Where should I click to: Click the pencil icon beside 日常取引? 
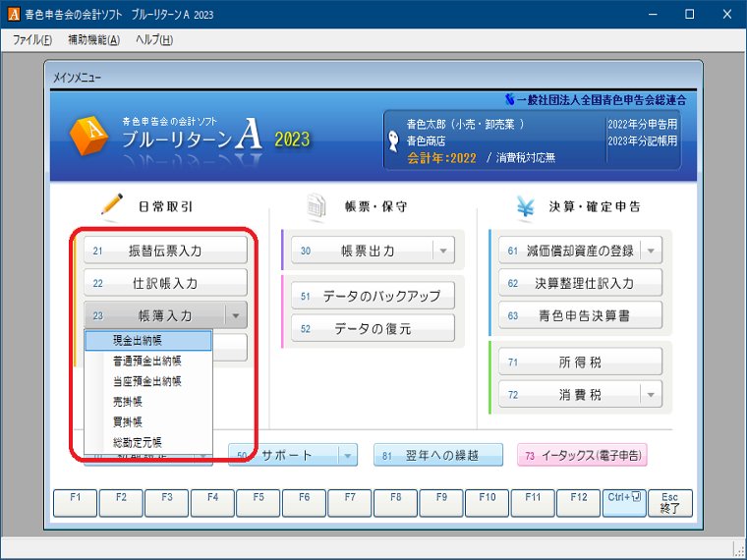pos(112,204)
